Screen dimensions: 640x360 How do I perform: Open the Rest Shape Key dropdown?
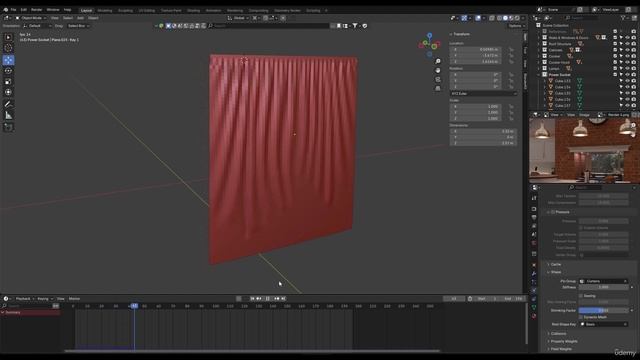[603, 324]
